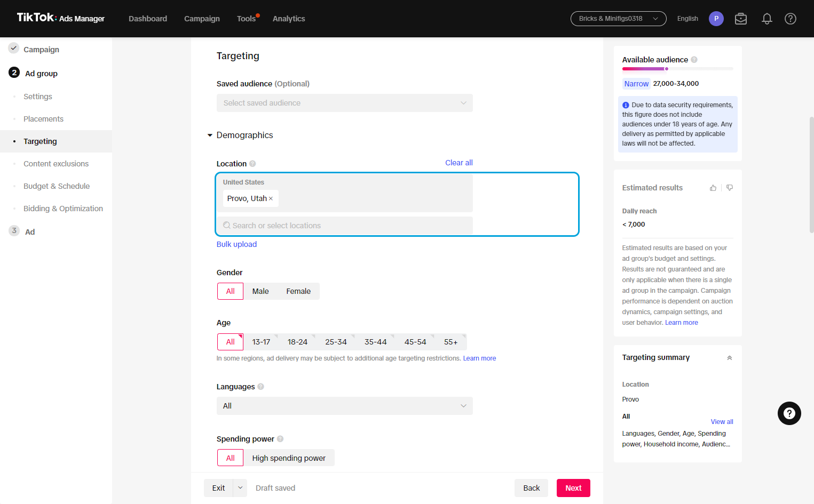Image resolution: width=814 pixels, height=504 pixels.
Task: Click the purple P profile avatar
Action: (x=716, y=19)
